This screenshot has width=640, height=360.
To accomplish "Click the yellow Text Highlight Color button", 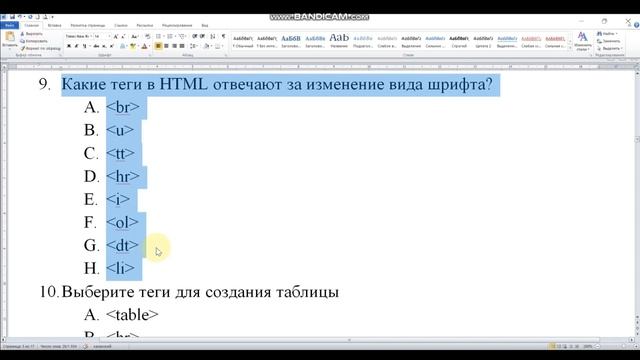I will tap(133, 46).
